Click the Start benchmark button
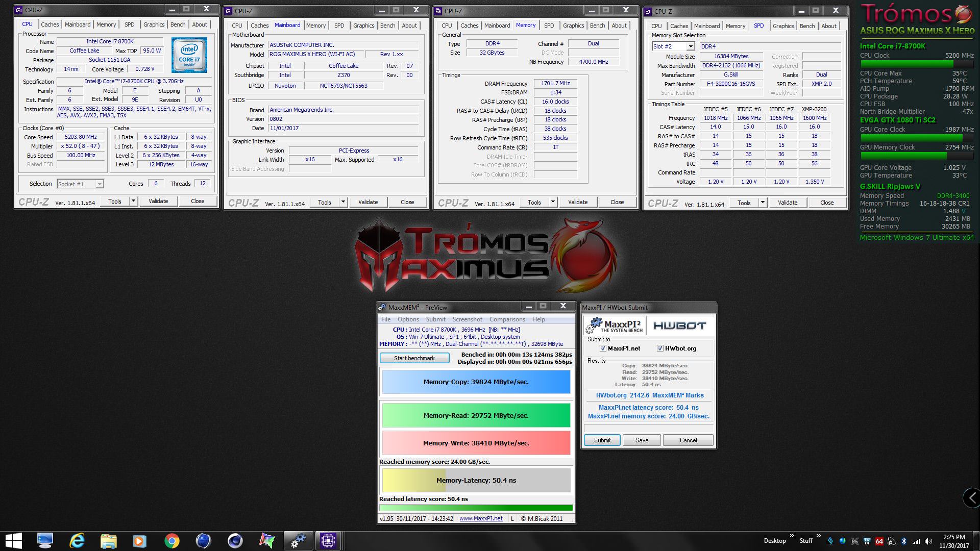This screenshot has height=551, width=980. point(414,358)
